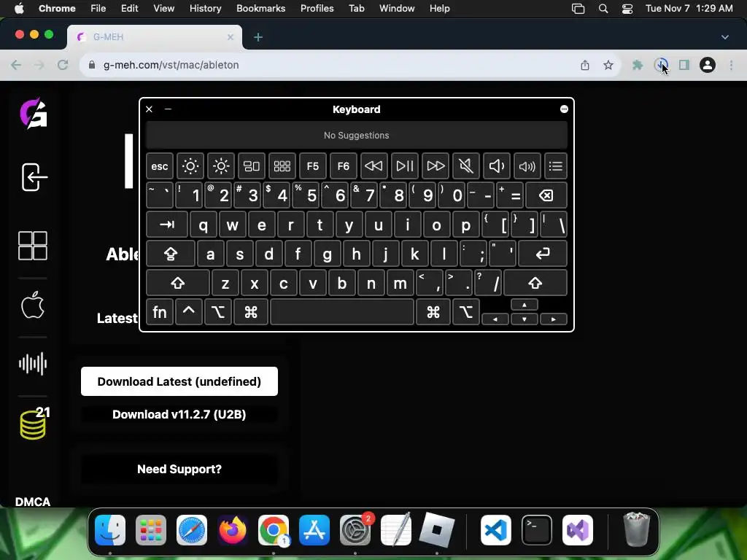747x560 pixels.
Task: Click the rewind media key
Action: [373, 166]
